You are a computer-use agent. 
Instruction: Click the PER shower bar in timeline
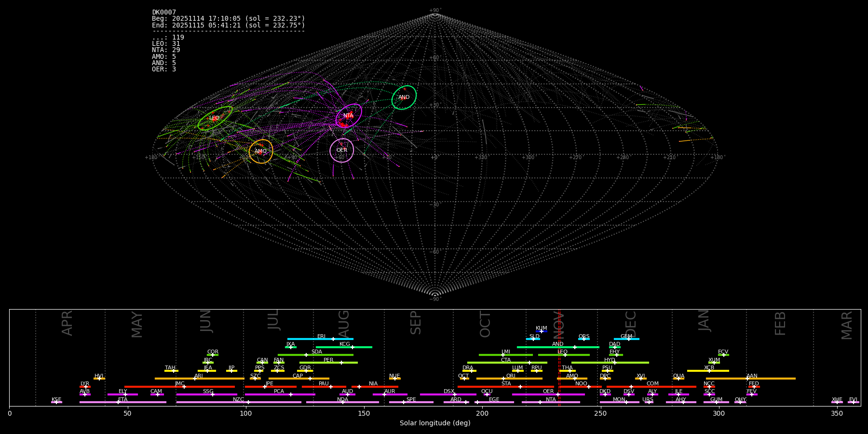point(328,363)
